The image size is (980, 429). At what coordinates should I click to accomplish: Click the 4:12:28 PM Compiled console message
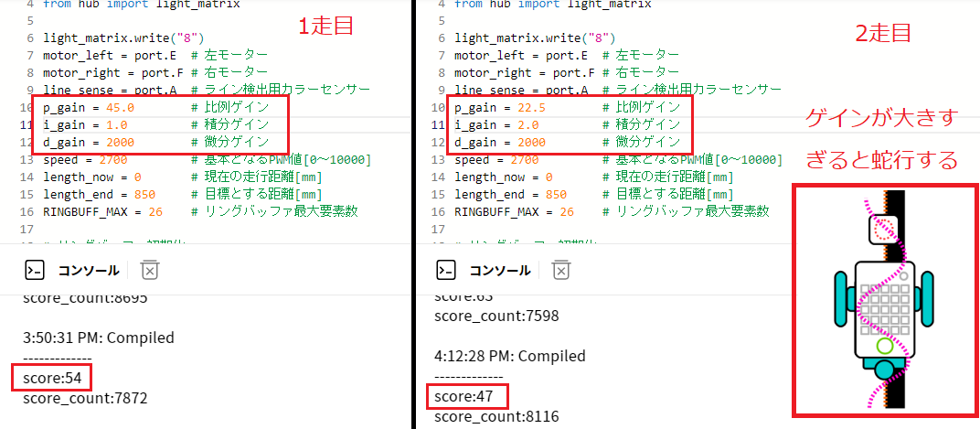click(509, 356)
